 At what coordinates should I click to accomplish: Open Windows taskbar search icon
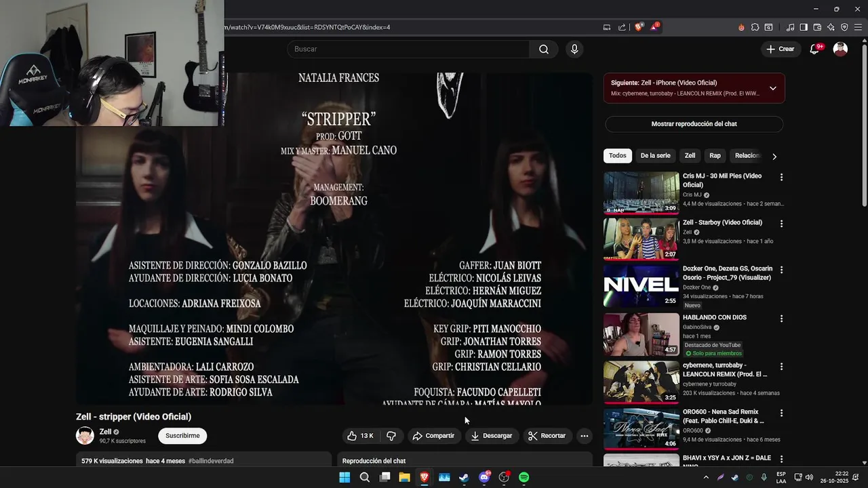coord(365,477)
